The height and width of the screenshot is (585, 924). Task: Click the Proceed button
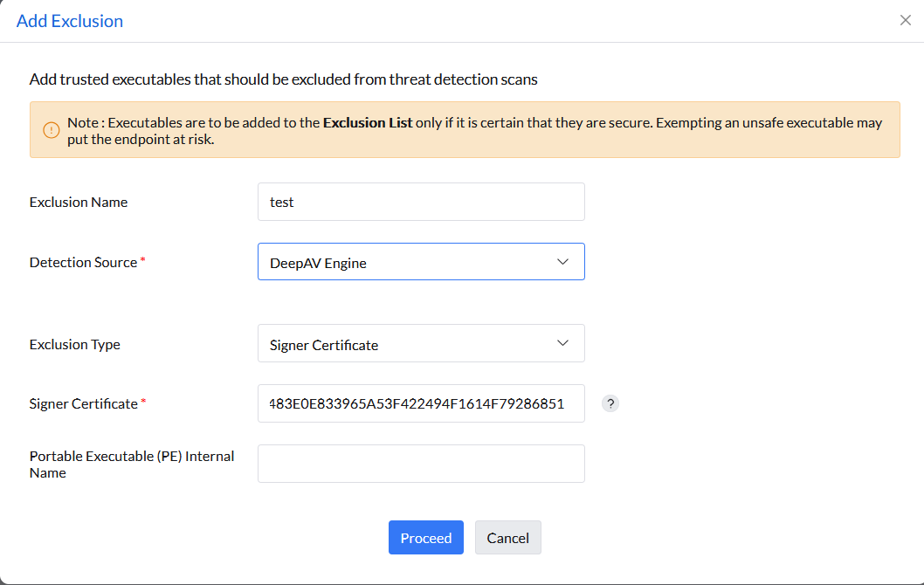[425, 537]
